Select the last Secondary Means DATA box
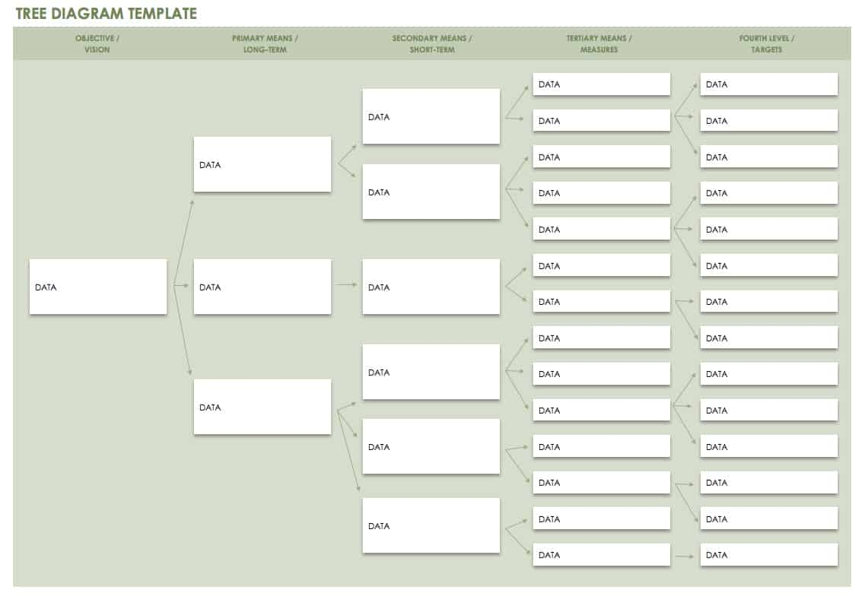 [431, 525]
